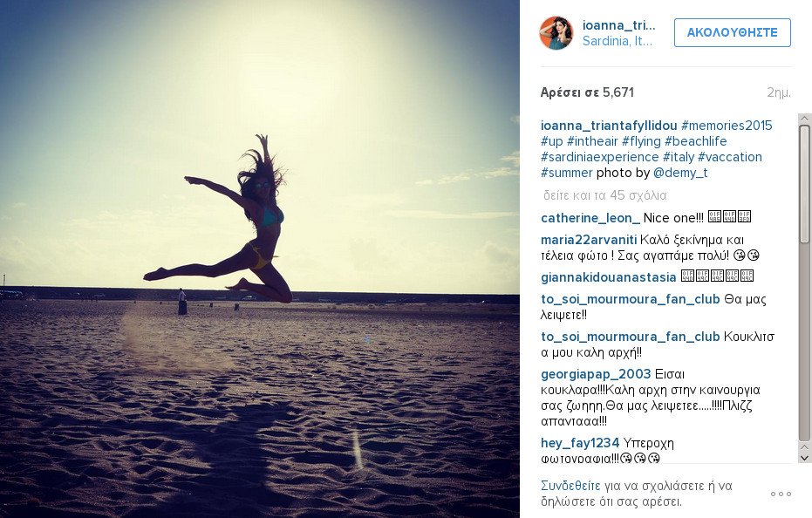Open catherine_leon_ commenter profile

(590, 218)
